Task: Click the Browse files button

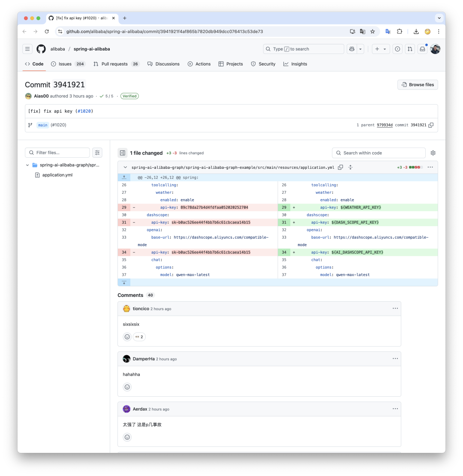Action: tap(418, 85)
